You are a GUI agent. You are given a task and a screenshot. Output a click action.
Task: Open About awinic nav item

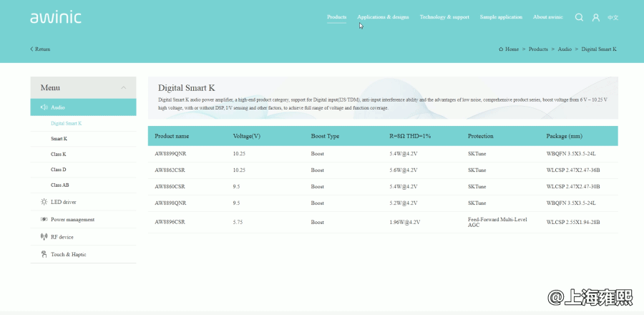click(x=548, y=17)
